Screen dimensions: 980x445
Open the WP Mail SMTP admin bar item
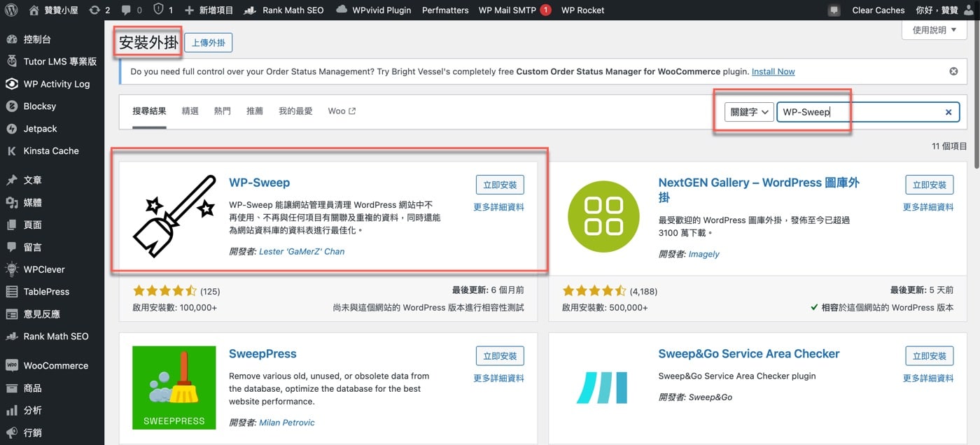pos(514,10)
